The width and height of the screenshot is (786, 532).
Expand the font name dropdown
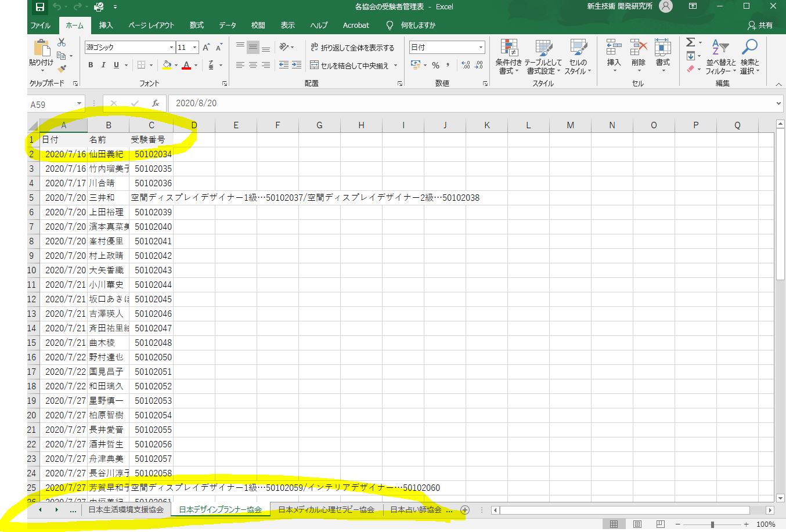[x=171, y=48]
